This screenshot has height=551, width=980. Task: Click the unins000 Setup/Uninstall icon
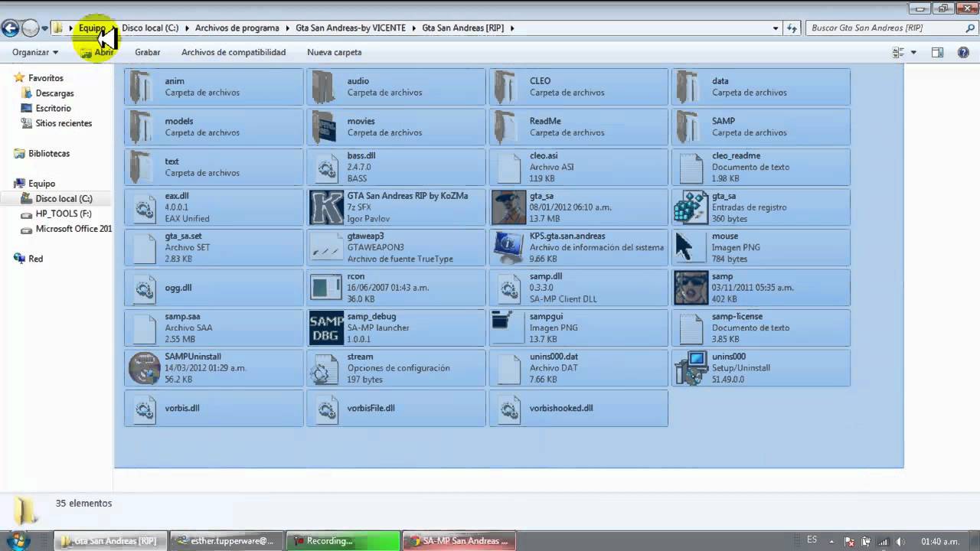[691, 368]
